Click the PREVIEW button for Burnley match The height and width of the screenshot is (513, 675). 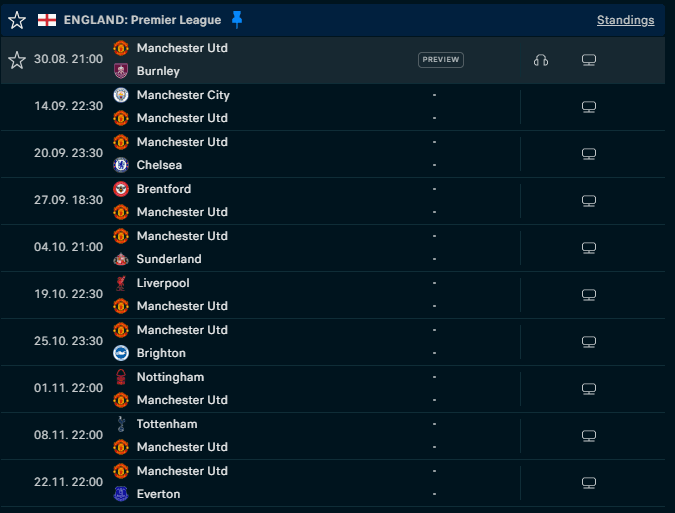(x=441, y=60)
